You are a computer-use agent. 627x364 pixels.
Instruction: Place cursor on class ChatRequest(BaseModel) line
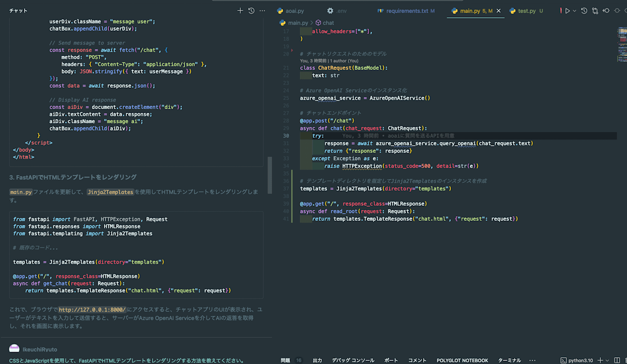(x=344, y=68)
